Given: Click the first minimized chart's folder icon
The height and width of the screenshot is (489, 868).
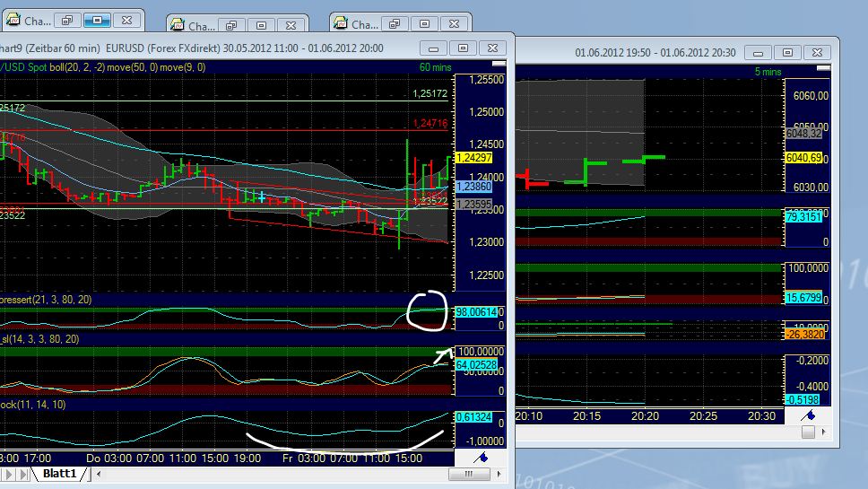Looking at the screenshot, I should [x=13, y=21].
